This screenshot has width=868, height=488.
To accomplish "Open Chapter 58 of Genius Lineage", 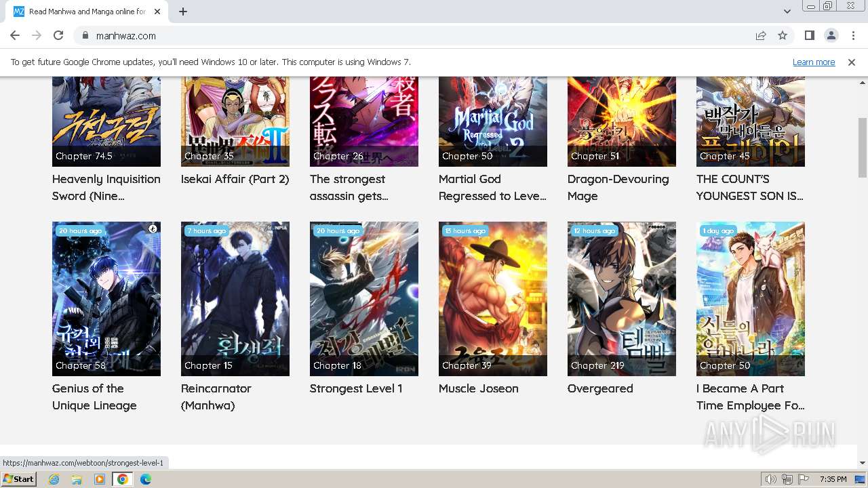I will (x=81, y=365).
